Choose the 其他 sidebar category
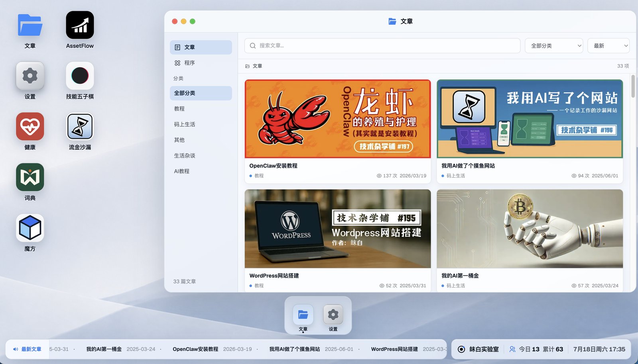The image size is (638, 364). (x=201, y=140)
